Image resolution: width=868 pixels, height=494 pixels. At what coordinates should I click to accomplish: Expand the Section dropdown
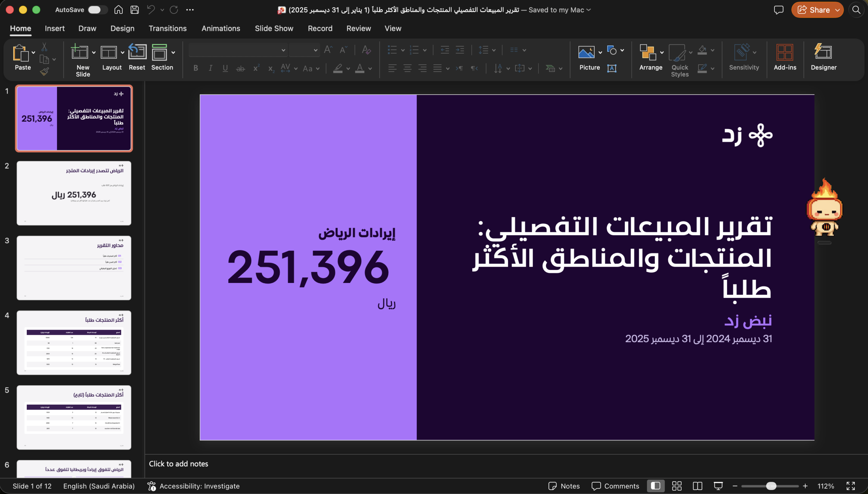coord(173,53)
